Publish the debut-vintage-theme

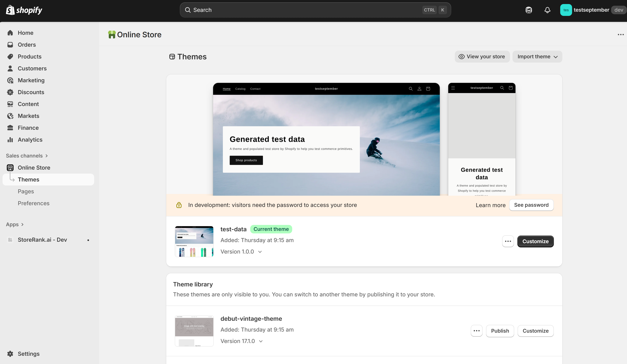500,331
